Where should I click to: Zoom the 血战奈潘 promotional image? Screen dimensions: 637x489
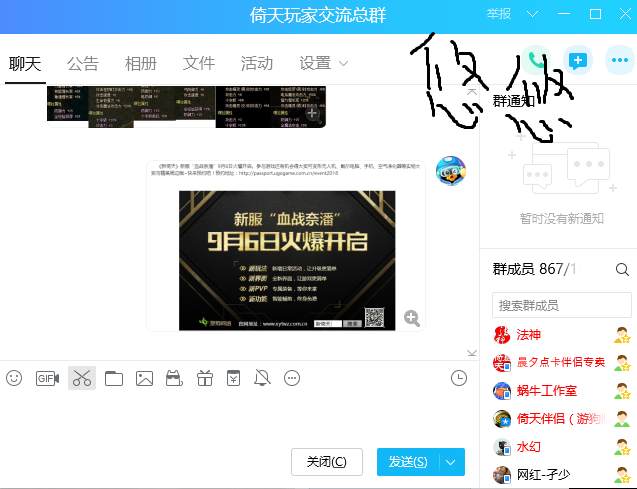click(411, 318)
